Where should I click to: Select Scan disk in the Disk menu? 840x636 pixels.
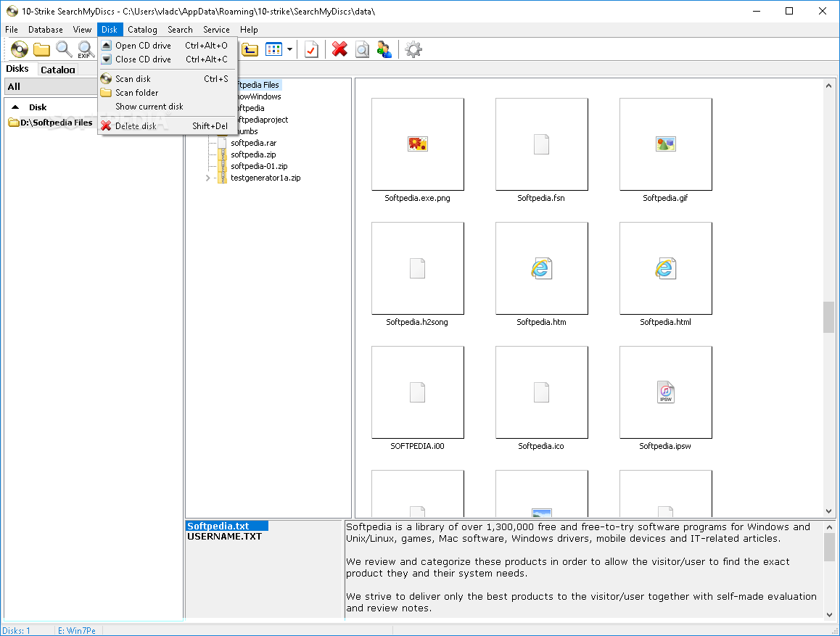tap(167, 79)
